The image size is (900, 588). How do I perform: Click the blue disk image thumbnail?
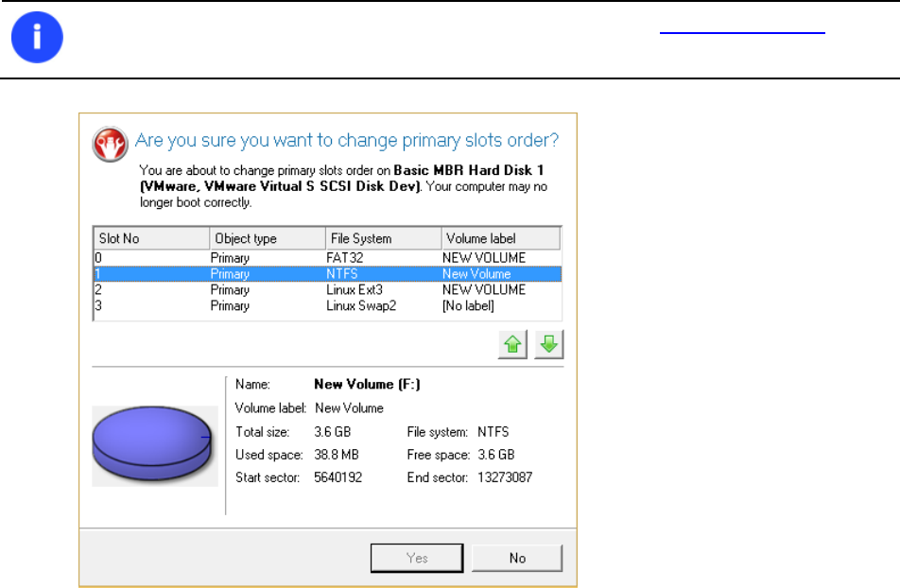click(154, 445)
